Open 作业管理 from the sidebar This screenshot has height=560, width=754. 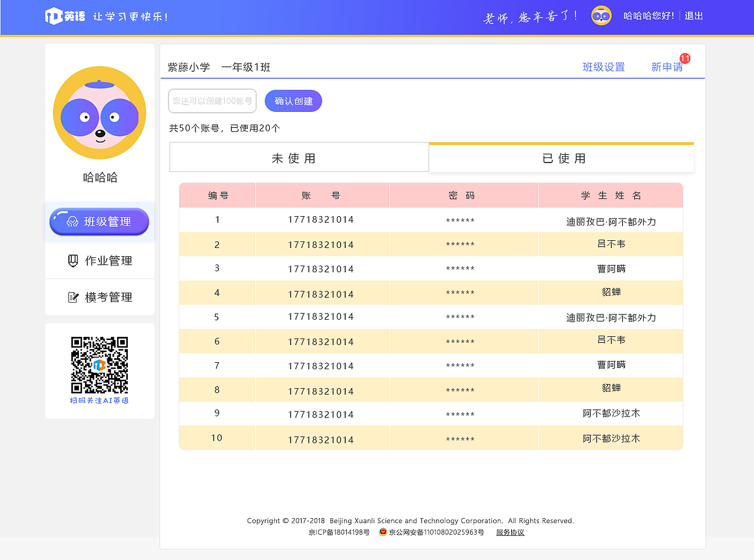point(99,260)
